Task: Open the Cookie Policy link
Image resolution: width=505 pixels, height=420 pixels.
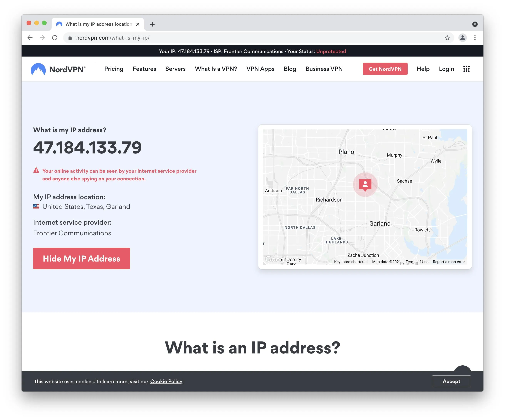Action: click(x=166, y=381)
